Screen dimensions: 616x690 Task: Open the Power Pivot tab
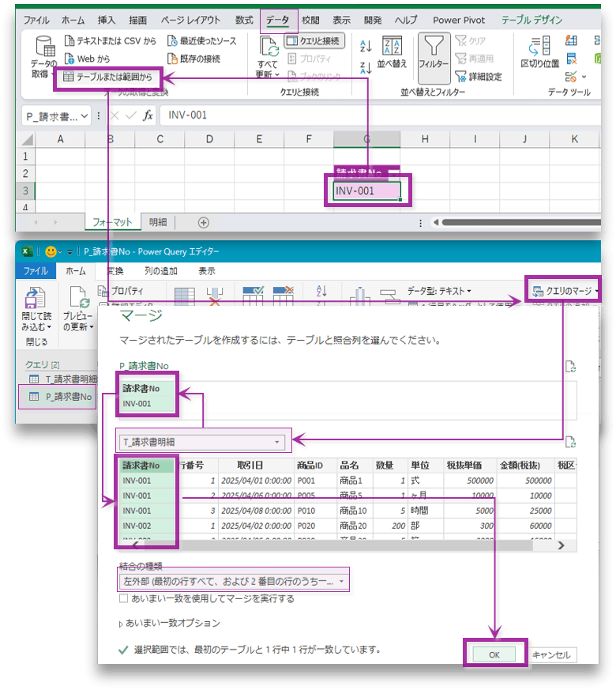(x=459, y=21)
